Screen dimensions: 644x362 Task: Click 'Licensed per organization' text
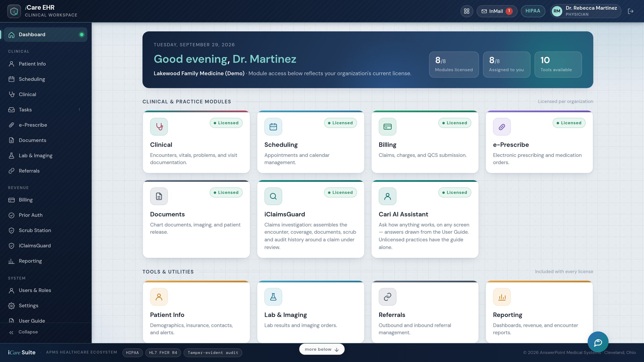[565, 101]
